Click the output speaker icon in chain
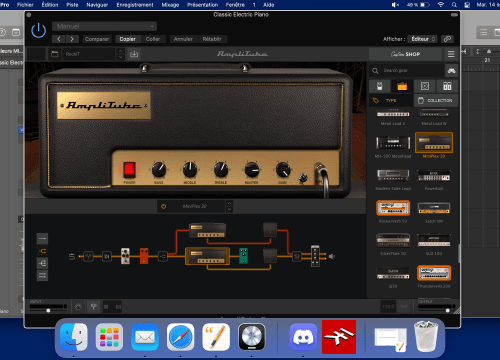Screen dimensions: 500x360 332,256
